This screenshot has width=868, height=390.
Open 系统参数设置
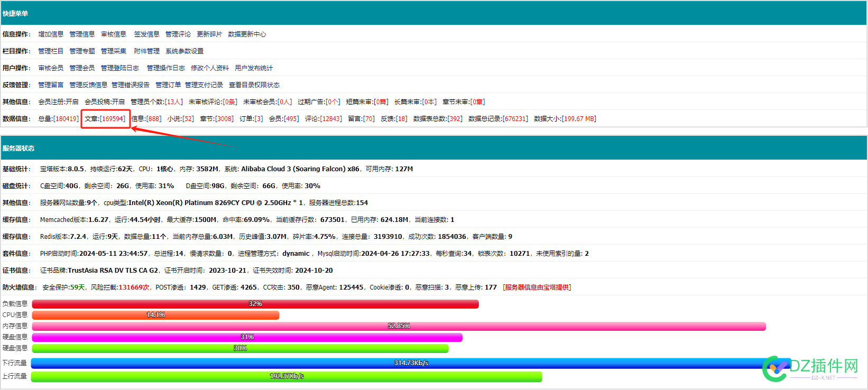pos(184,51)
